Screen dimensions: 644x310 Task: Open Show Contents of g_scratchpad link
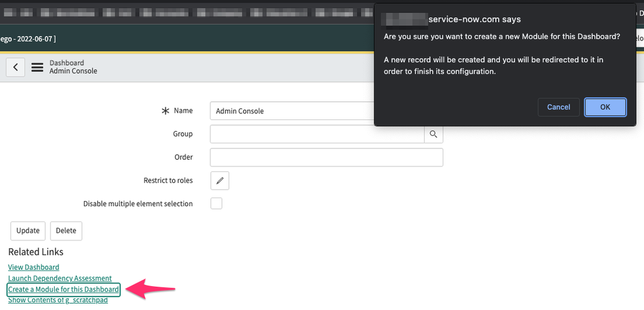tap(58, 300)
